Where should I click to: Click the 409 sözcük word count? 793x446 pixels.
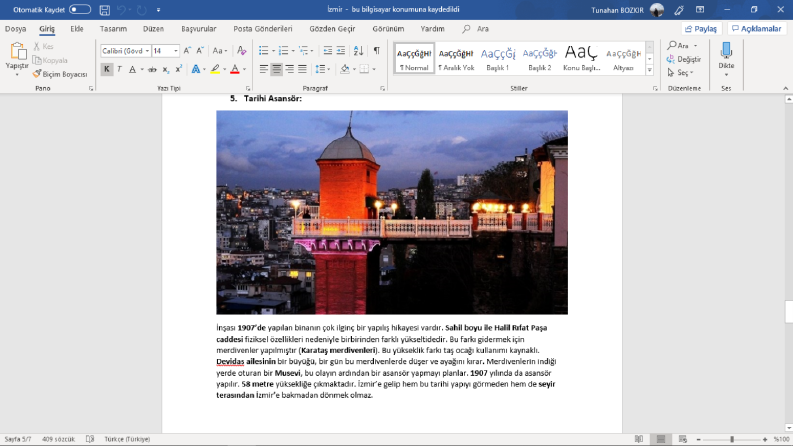coord(58,439)
